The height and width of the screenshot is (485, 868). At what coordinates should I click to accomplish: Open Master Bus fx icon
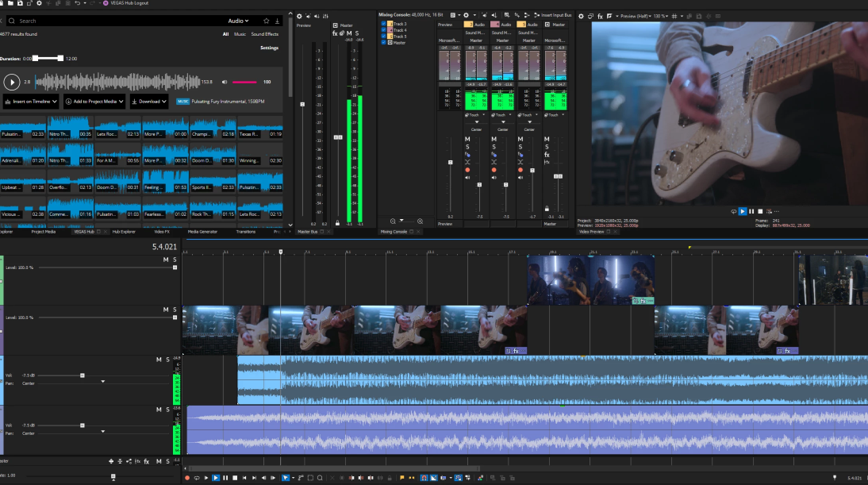[x=336, y=33]
